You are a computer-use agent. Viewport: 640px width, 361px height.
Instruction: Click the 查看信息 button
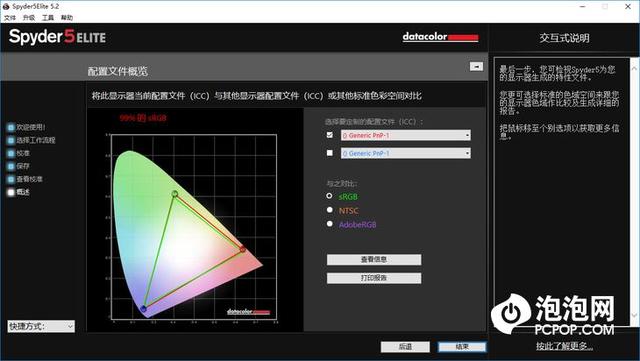click(x=374, y=260)
